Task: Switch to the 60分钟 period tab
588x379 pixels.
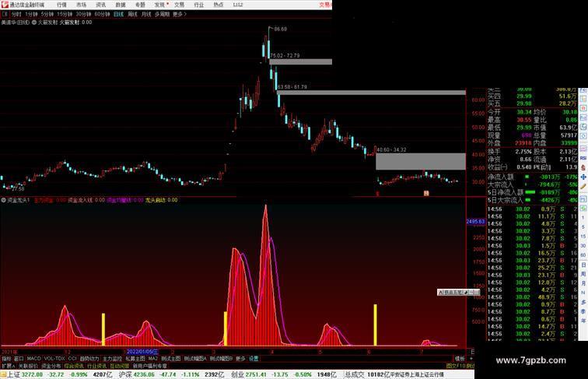Action: click(x=102, y=14)
